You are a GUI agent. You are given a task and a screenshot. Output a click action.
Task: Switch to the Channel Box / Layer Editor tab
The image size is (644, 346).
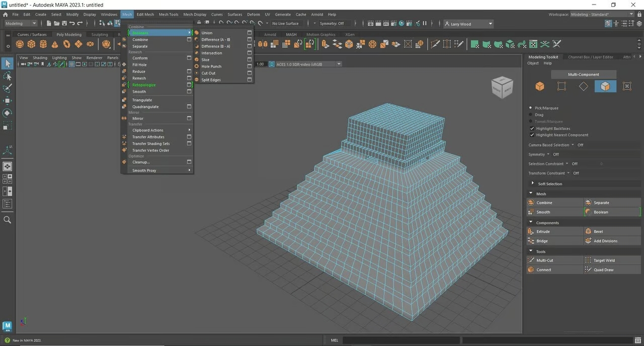[x=590, y=56]
